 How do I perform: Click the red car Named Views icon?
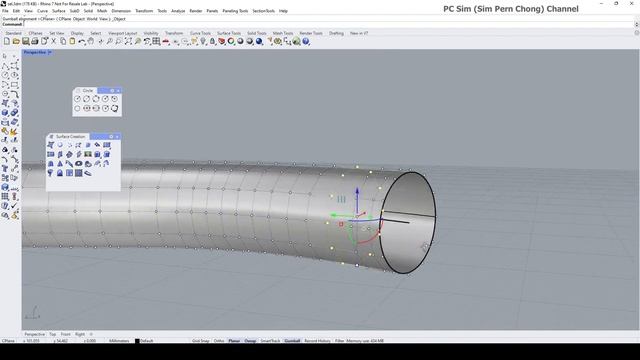coord(166,41)
